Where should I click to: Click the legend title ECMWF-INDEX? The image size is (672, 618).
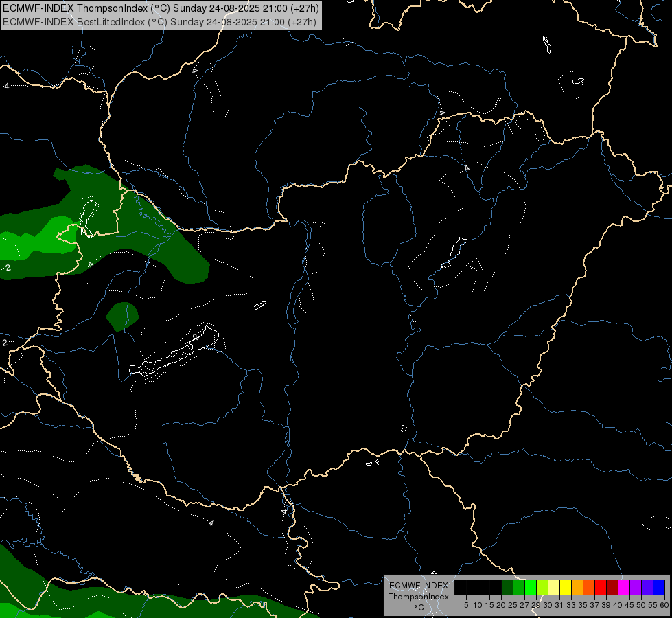coord(419,586)
